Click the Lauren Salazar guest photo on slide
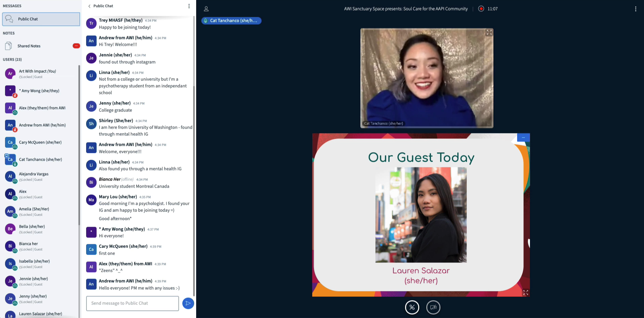The image size is (644, 318). point(421,215)
